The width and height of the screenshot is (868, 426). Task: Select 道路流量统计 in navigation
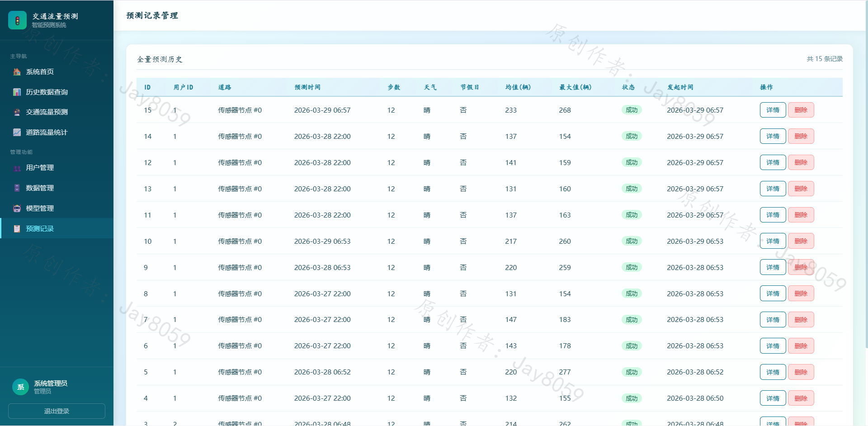(57, 133)
